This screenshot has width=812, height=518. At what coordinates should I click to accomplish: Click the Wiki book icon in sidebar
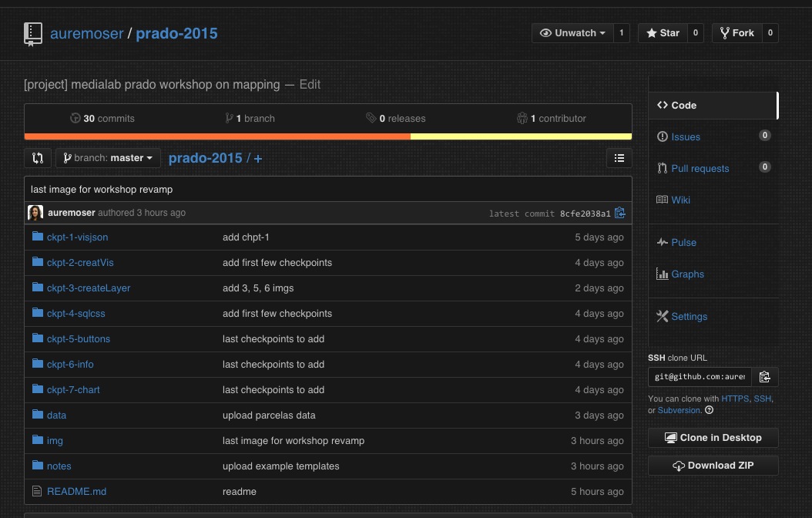click(663, 200)
